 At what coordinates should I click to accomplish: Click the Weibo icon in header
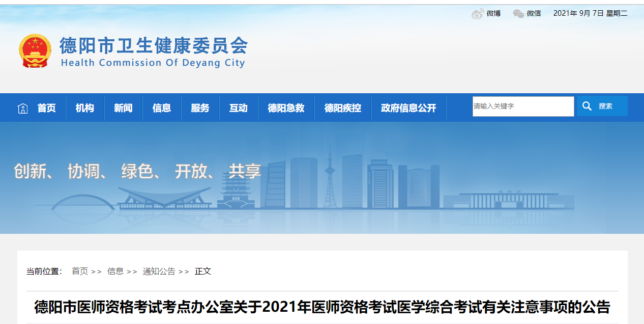coord(477,14)
